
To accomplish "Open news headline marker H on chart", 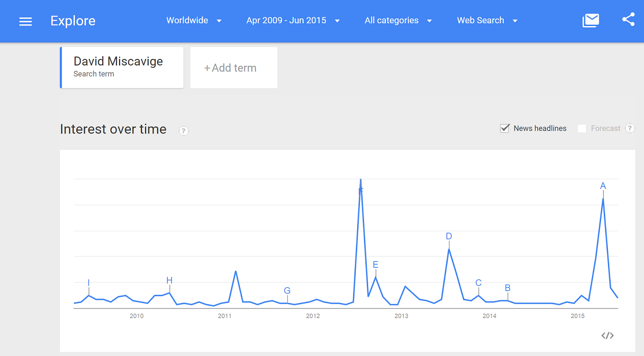I will coord(169,281).
